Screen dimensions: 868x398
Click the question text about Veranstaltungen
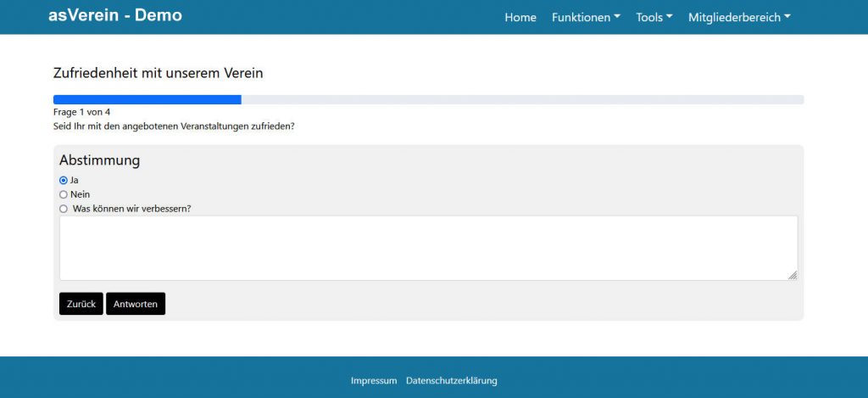pos(174,126)
